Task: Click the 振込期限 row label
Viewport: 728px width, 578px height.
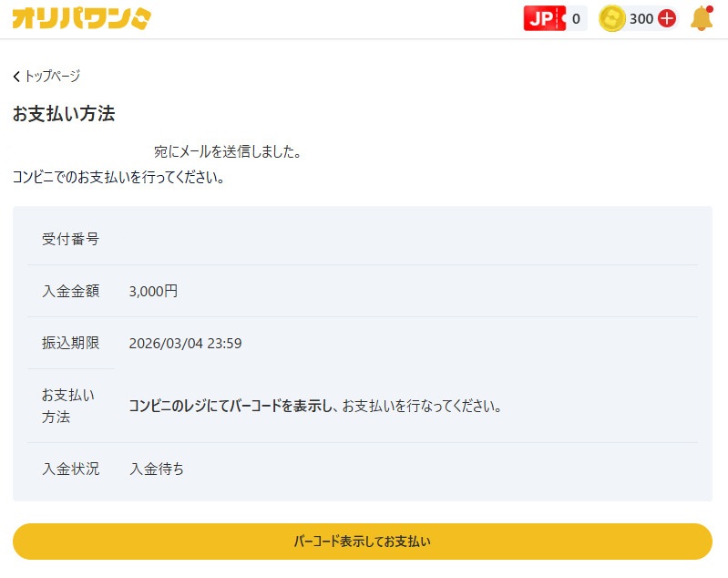Action: click(x=70, y=344)
